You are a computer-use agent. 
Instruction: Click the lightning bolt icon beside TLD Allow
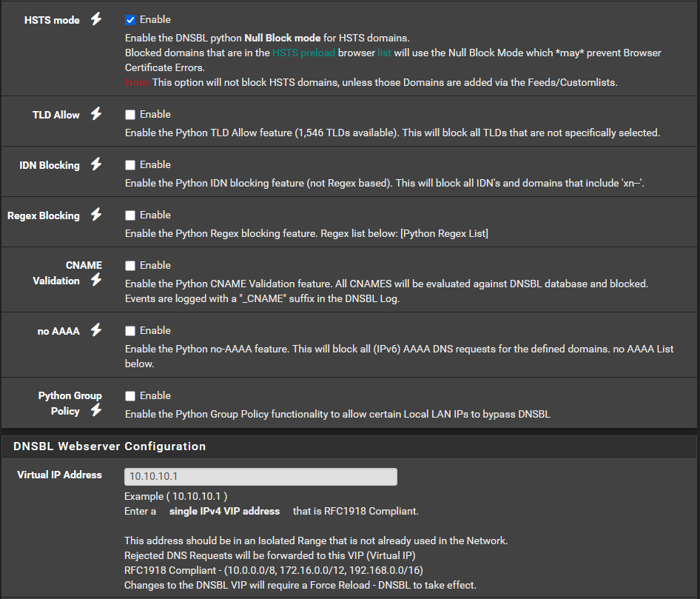pyautogui.click(x=95, y=114)
